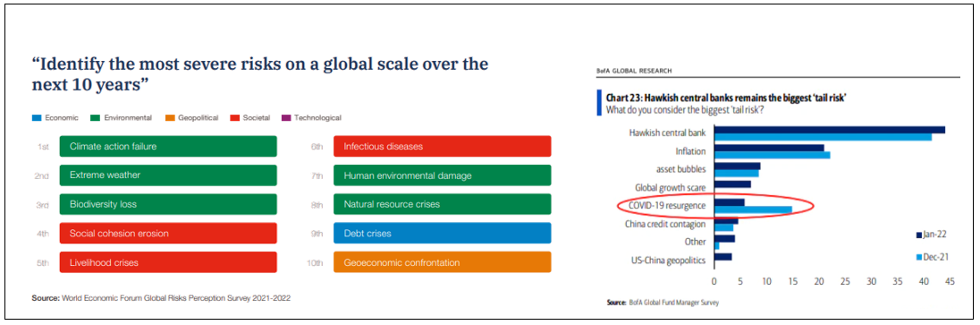
Task: Click the Inflation axis label
Action: 691,151
